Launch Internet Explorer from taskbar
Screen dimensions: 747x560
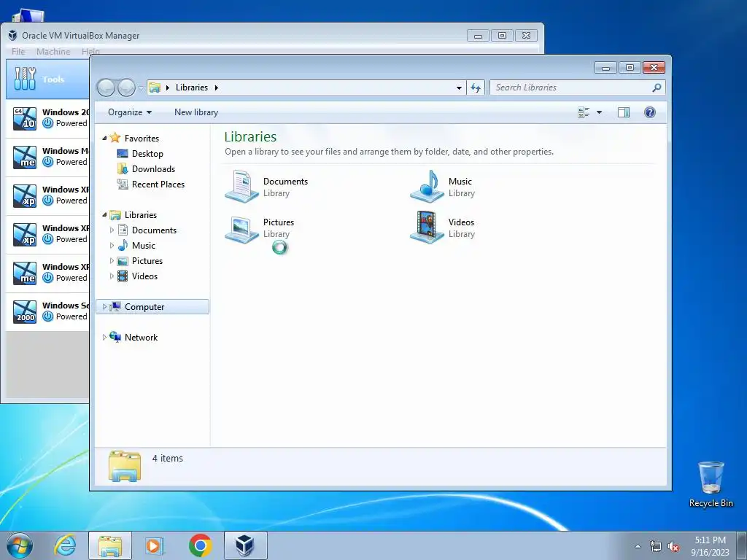click(65, 545)
